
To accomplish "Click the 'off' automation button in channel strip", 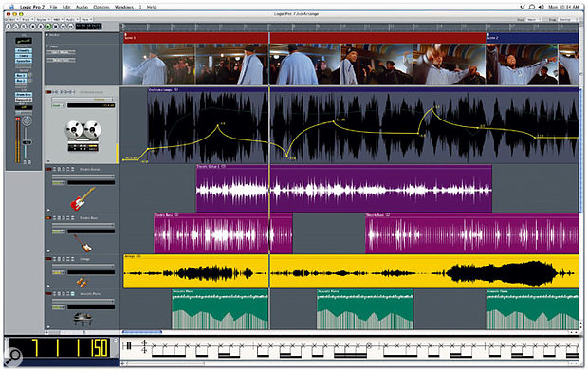I will (24, 108).
